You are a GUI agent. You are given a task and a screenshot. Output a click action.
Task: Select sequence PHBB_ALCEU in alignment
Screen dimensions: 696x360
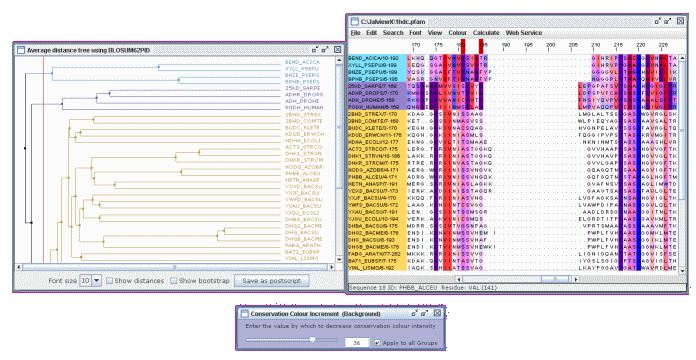click(x=377, y=177)
